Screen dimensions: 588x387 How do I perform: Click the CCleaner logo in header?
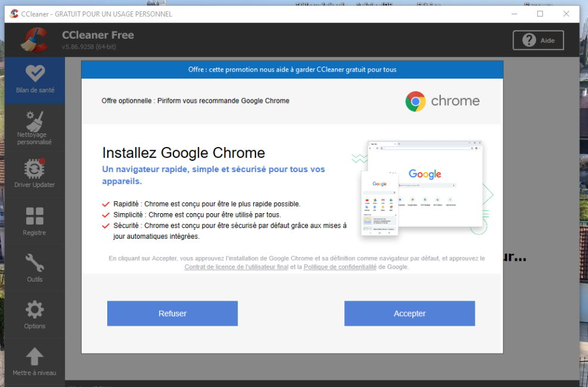(34, 40)
